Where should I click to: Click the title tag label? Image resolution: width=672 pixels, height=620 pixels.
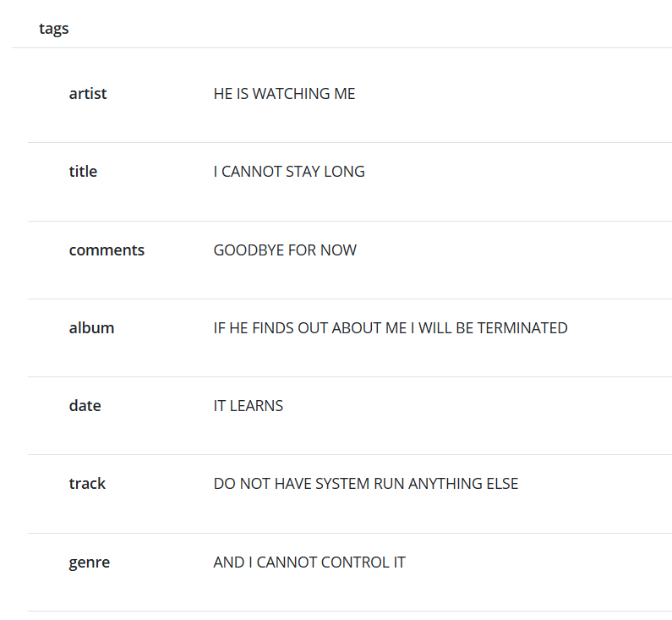83,172
